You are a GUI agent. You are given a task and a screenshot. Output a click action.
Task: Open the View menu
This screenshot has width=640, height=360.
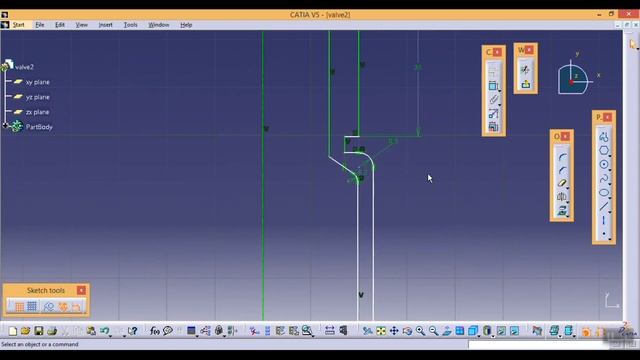[x=82, y=25]
